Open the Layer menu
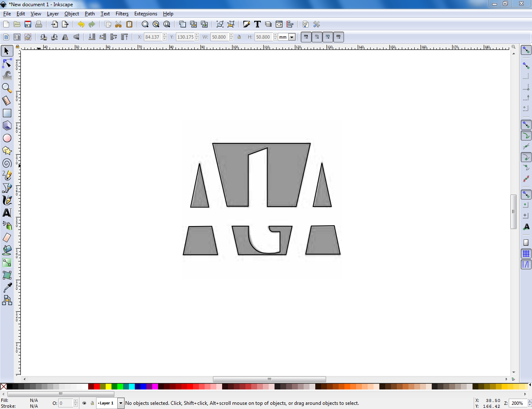This screenshot has height=409, width=532. click(53, 14)
